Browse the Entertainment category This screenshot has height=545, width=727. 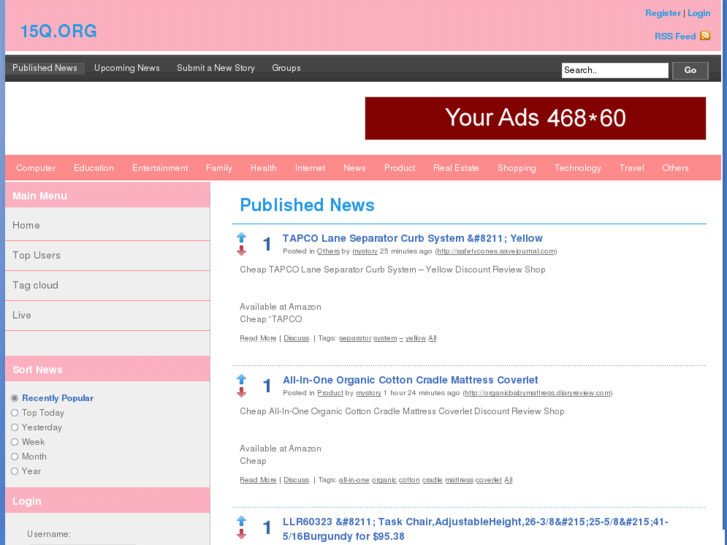pyautogui.click(x=160, y=168)
